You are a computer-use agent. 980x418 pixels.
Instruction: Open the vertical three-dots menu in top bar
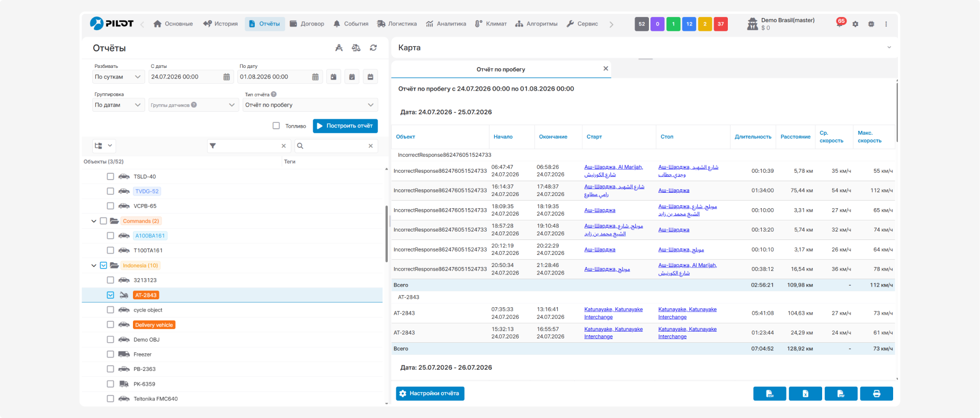point(886,24)
